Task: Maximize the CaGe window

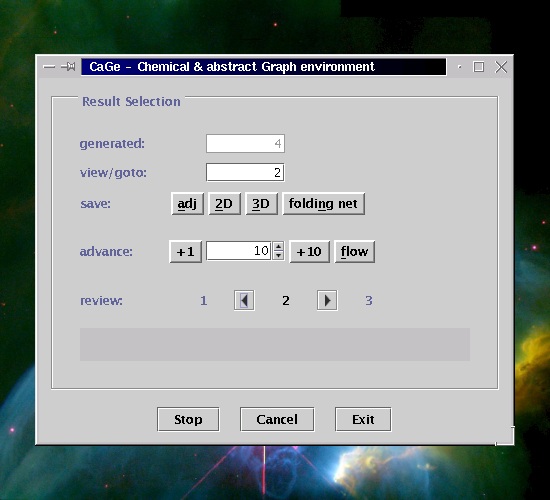Action: click(478, 67)
